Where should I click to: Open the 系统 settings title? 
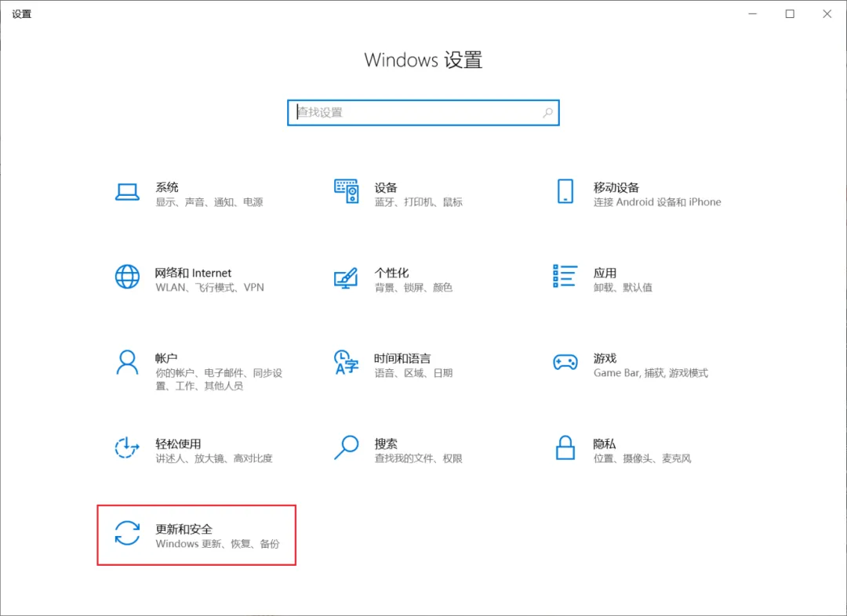tap(167, 187)
